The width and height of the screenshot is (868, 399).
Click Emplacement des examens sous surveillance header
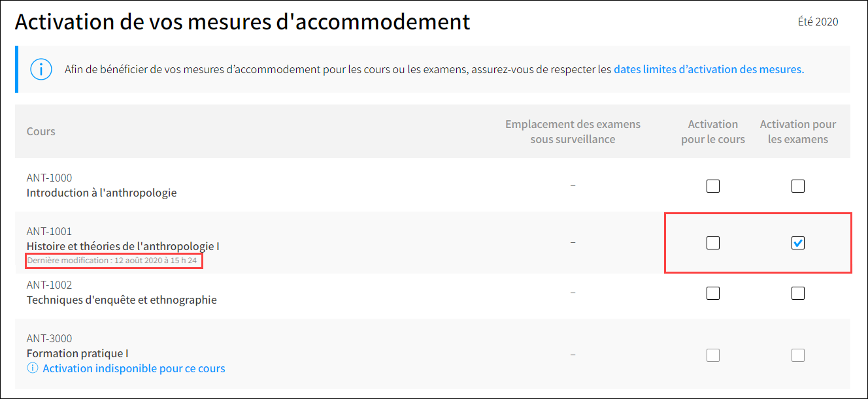[x=573, y=131]
